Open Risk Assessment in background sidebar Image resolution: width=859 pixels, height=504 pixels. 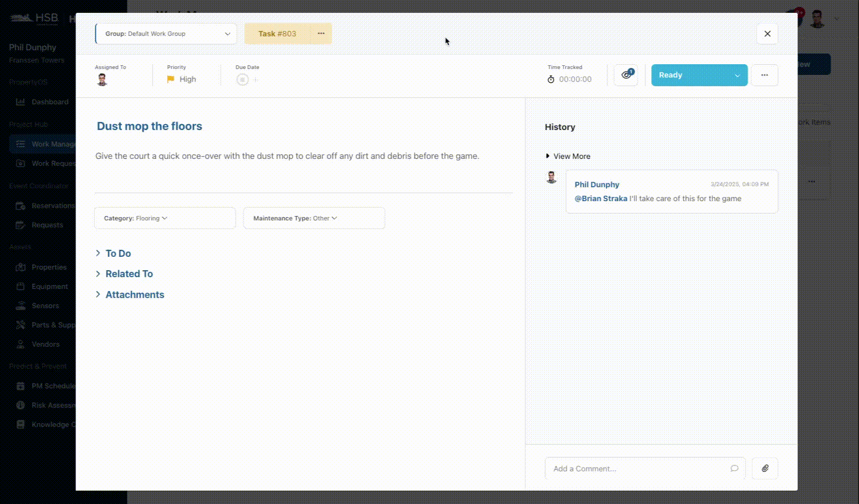pyautogui.click(x=43, y=405)
